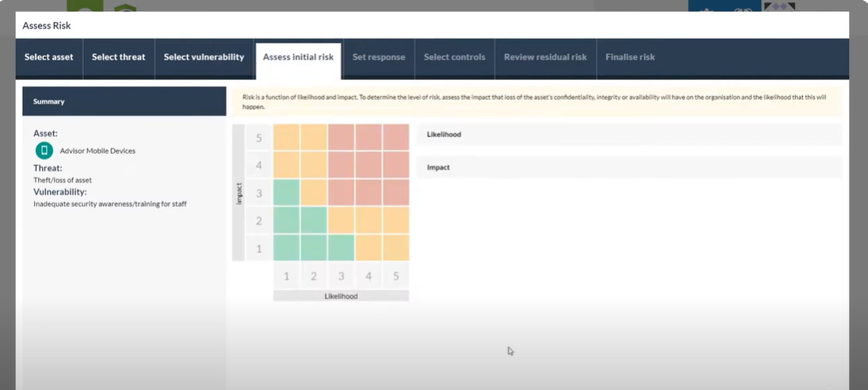Screen dimensions: 868x390
Task: Pick matrix cell impact 5, likelihood 1
Action: [286, 137]
